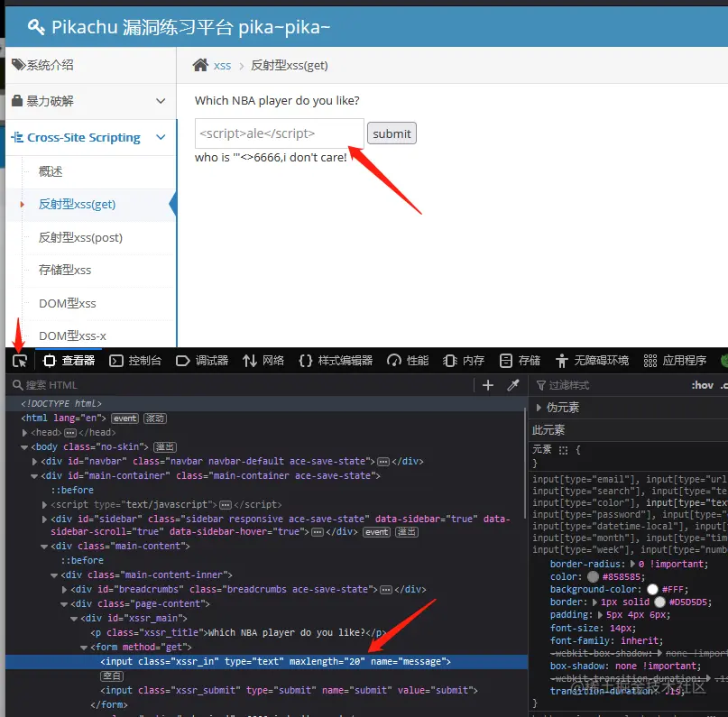Image resolution: width=728 pixels, height=717 pixels.
Task: Open the background-color #FFF swatch
Action: (x=652, y=589)
